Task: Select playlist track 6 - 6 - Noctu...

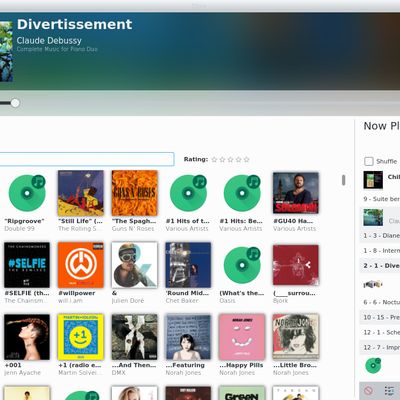Action: [381, 302]
